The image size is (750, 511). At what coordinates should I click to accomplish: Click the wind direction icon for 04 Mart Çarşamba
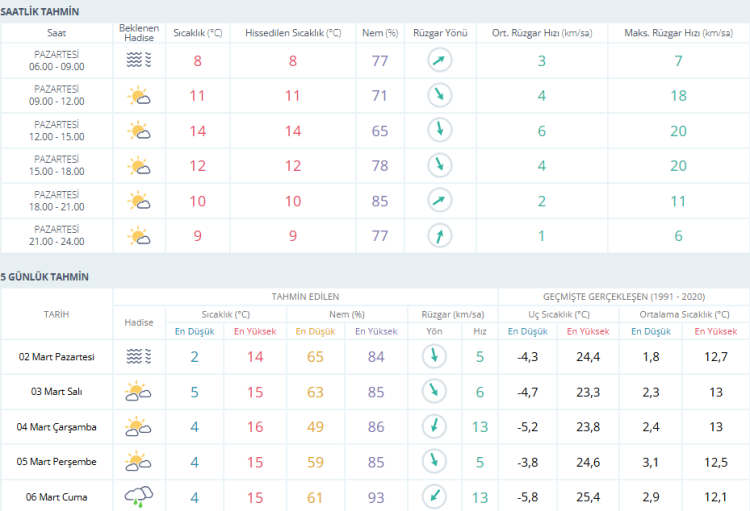pos(434,426)
